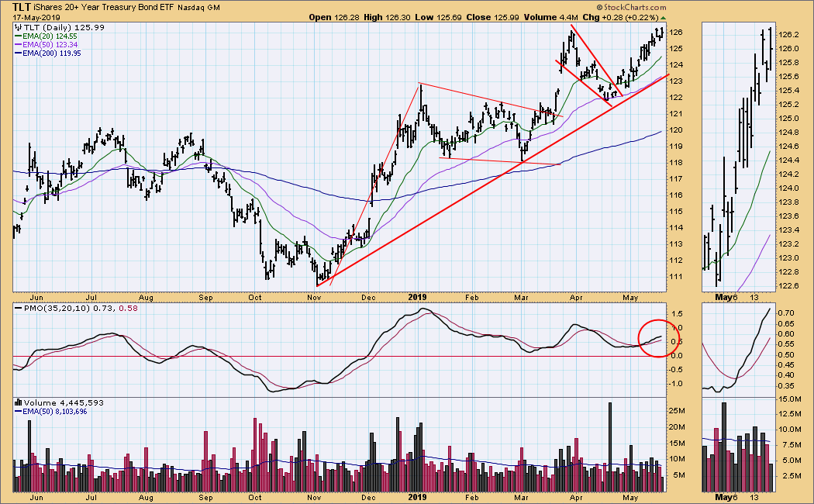Click the bar-chart icon beside Volume 4,445,593
The width and height of the screenshot is (814, 504).
(x=19, y=402)
